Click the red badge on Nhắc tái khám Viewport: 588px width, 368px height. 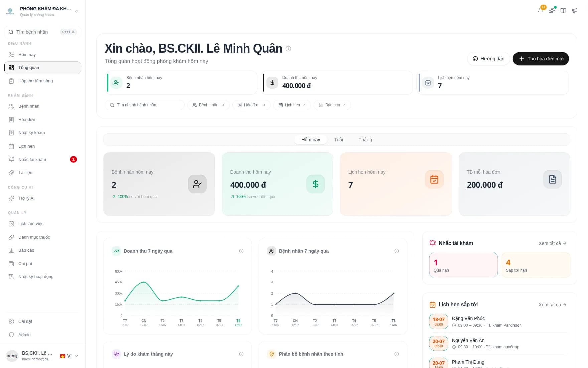click(x=73, y=159)
